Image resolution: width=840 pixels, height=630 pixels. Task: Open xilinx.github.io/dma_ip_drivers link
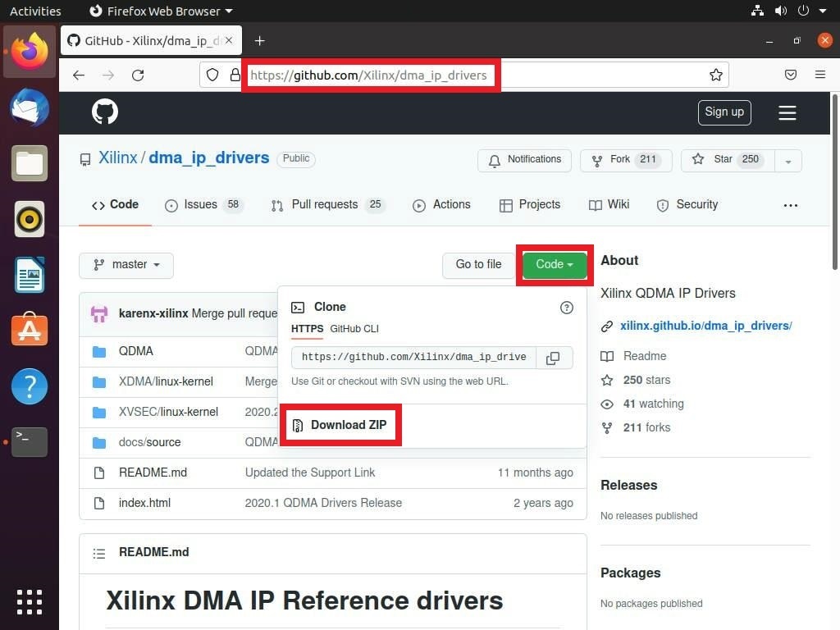point(705,326)
